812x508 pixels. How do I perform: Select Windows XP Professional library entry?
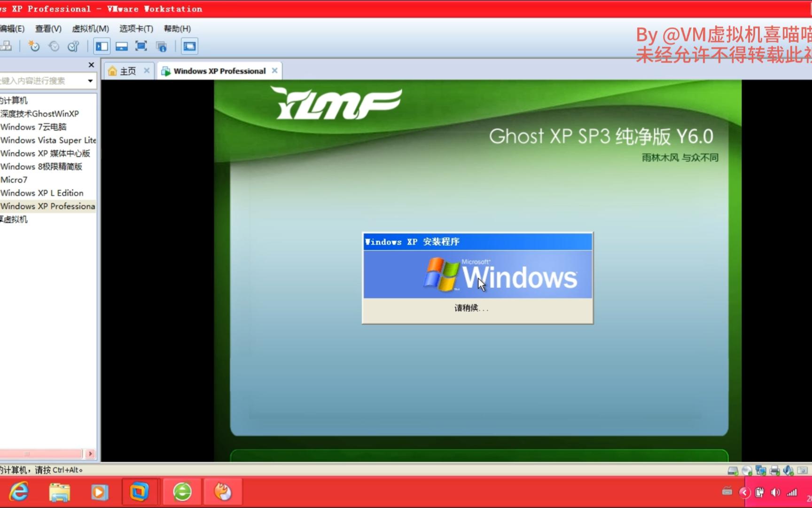pos(48,206)
